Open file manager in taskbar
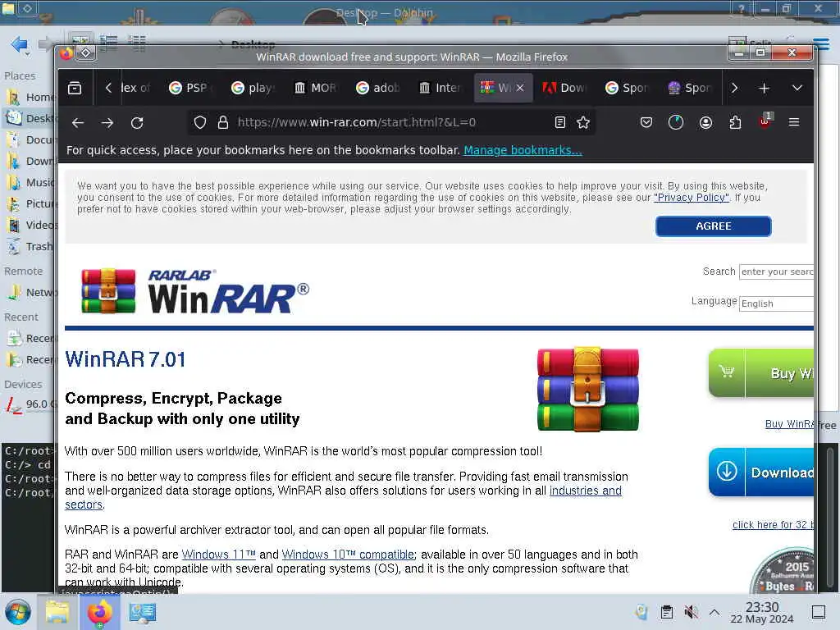 [x=57, y=612]
